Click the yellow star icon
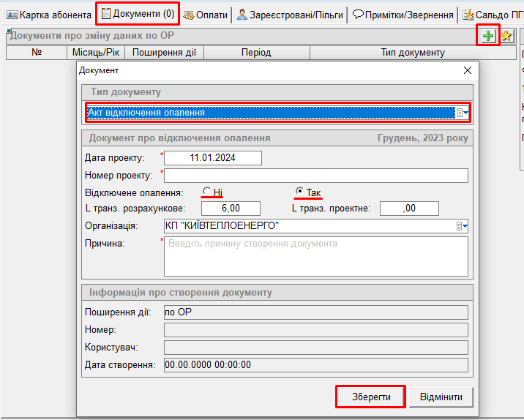The width and height of the screenshot is (524, 420). coord(506,36)
